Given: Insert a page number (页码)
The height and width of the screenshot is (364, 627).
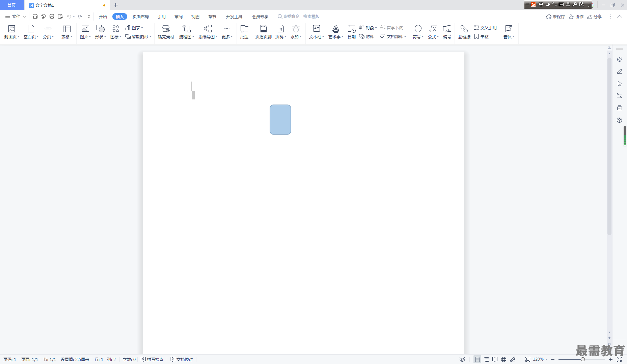Looking at the screenshot, I should (x=281, y=32).
